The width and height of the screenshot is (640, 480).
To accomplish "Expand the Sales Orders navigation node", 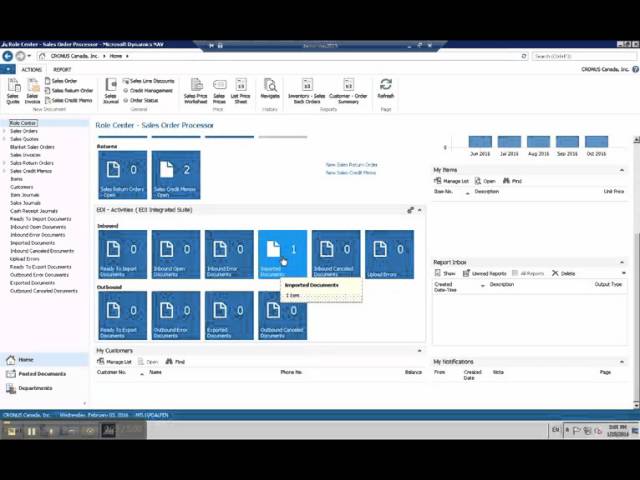I will click(x=4, y=131).
